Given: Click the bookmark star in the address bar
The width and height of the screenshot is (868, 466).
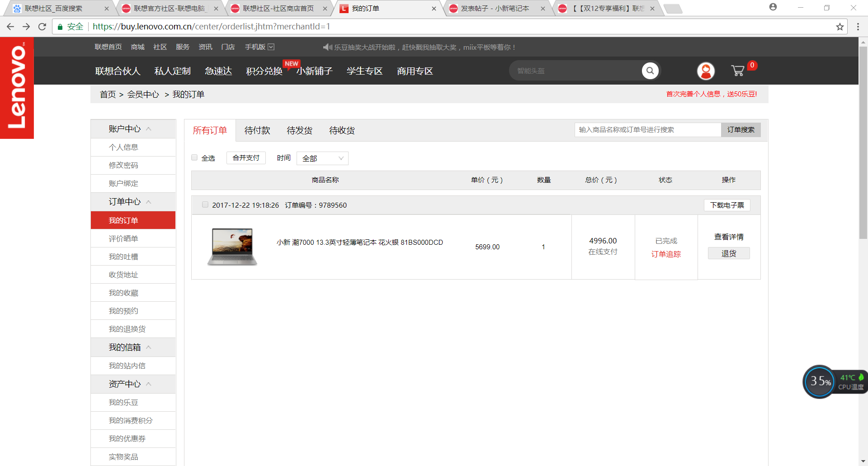Looking at the screenshot, I should (840, 27).
